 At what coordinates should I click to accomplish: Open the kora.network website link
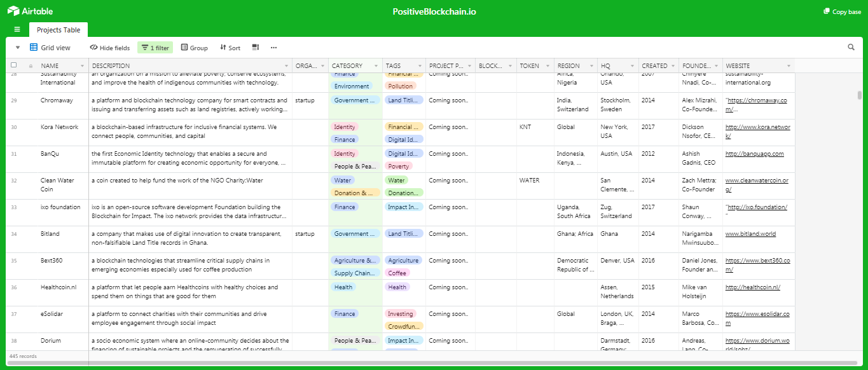tap(758, 132)
